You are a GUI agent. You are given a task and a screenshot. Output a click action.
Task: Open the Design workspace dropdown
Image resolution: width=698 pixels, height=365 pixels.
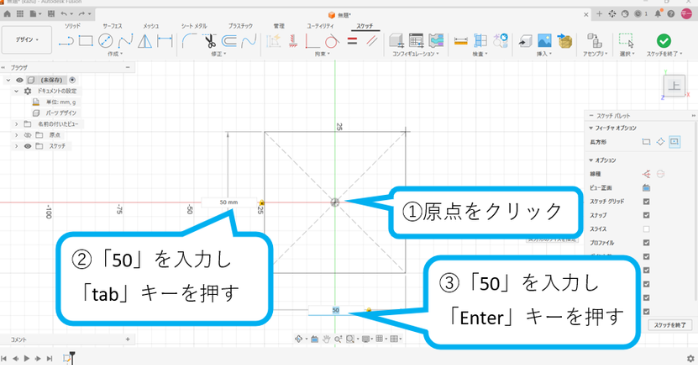[27, 40]
